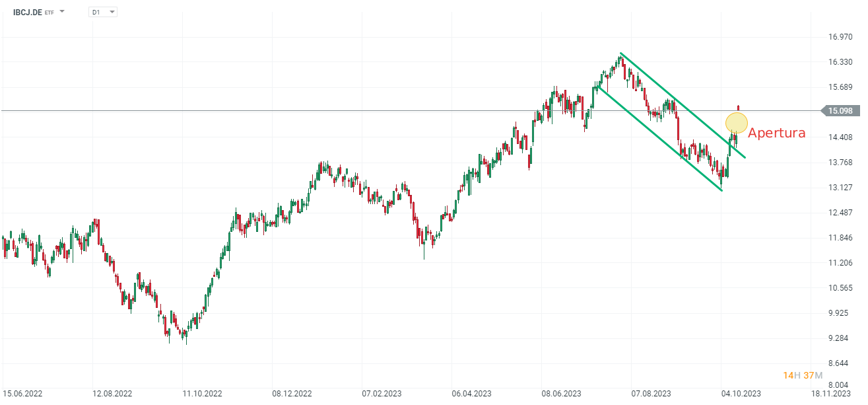Click the 08.06.2023 date label
The width and height of the screenshot is (868, 405).
pos(561,393)
